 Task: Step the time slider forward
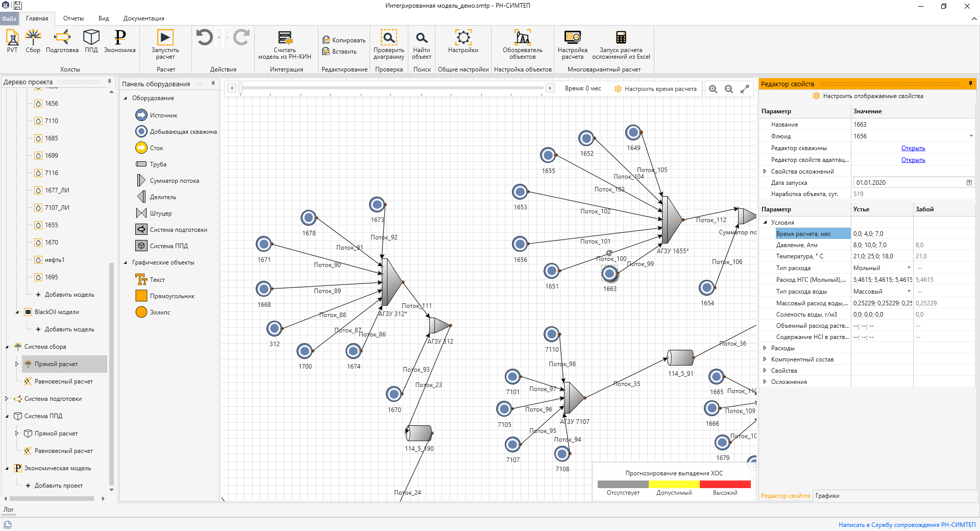pyautogui.click(x=550, y=88)
